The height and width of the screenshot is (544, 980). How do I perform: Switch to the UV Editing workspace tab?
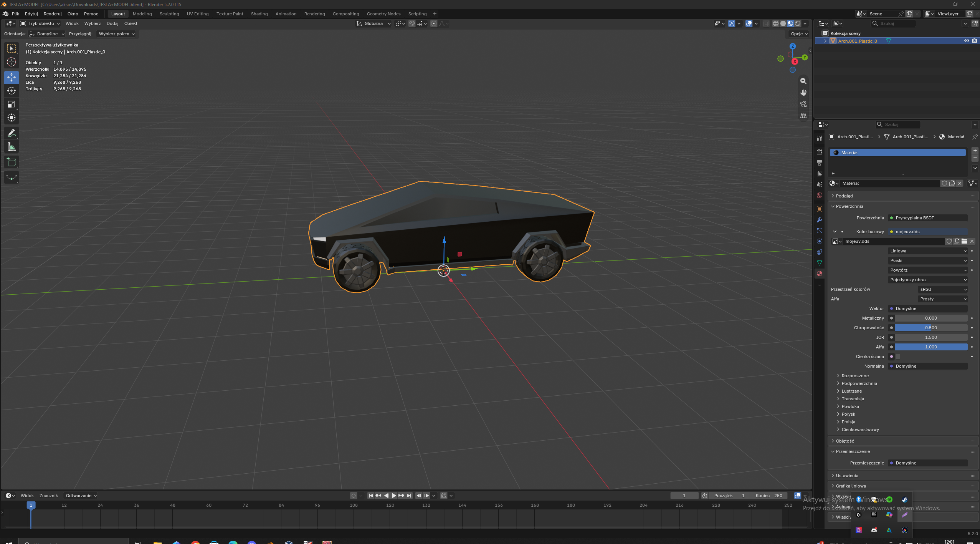click(197, 14)
